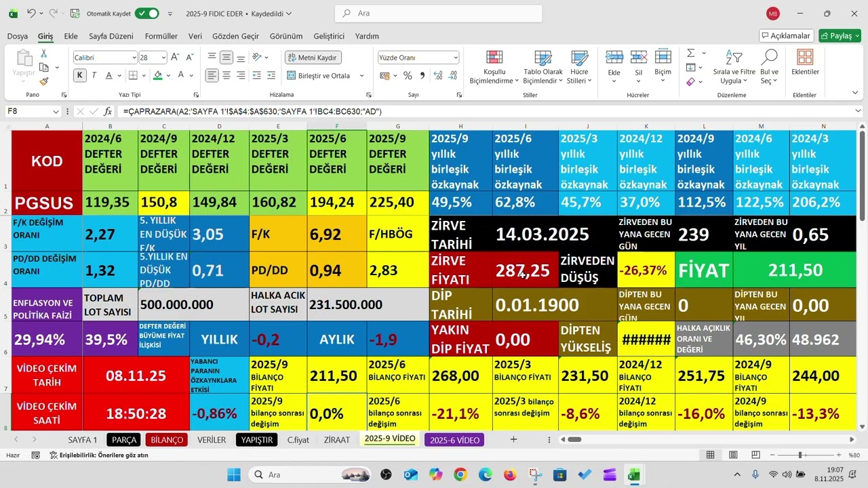Click Birleştir ve Ortala button
Viewport: 868px width, 488px height.
pyautogui.click(x=319, y=75)
